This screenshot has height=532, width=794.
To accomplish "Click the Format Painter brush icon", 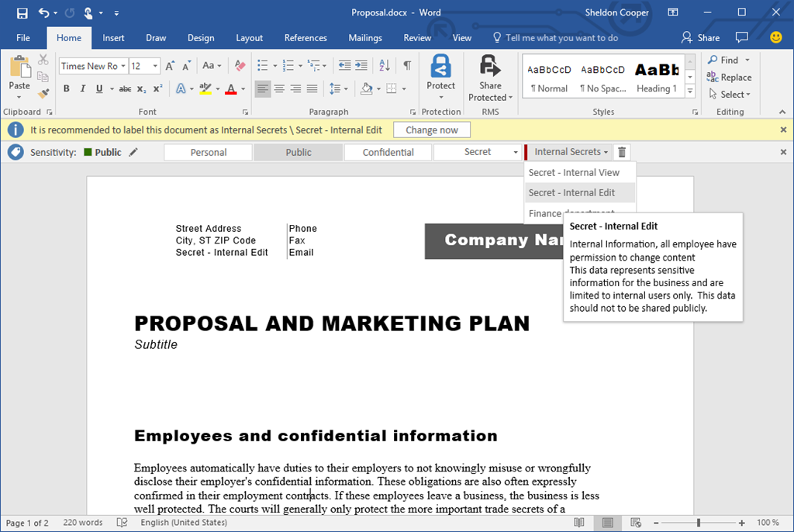I will pos(43,93).
